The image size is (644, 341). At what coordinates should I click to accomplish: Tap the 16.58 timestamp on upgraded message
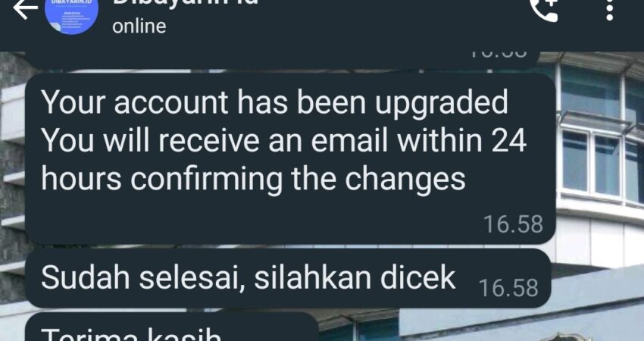click(x=514, y=224)
